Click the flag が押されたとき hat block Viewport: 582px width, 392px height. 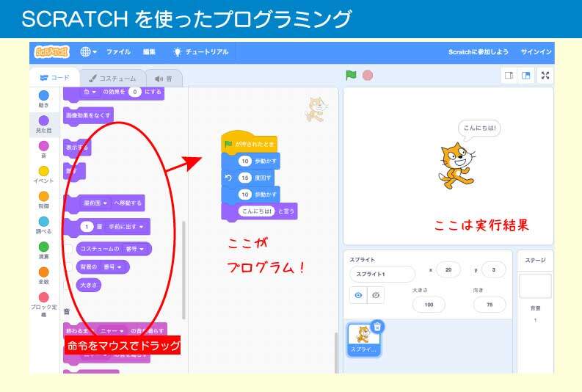[x=250, y=143]
